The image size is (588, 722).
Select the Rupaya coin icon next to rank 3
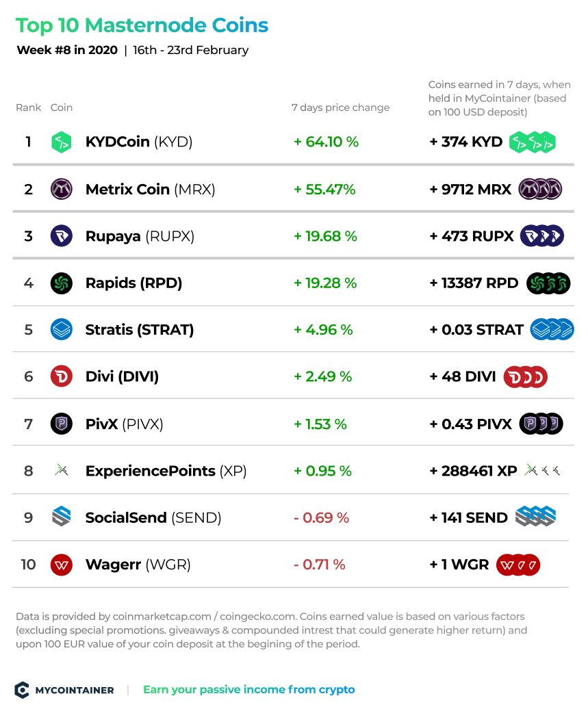[x=61, y=236]
